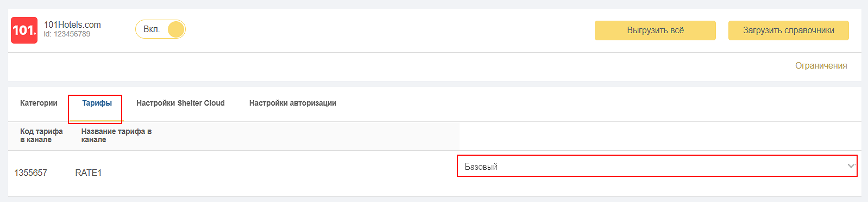868x202 pixels.
Task: Click the 101Hotels.com channel name
Action: (72, 25)
